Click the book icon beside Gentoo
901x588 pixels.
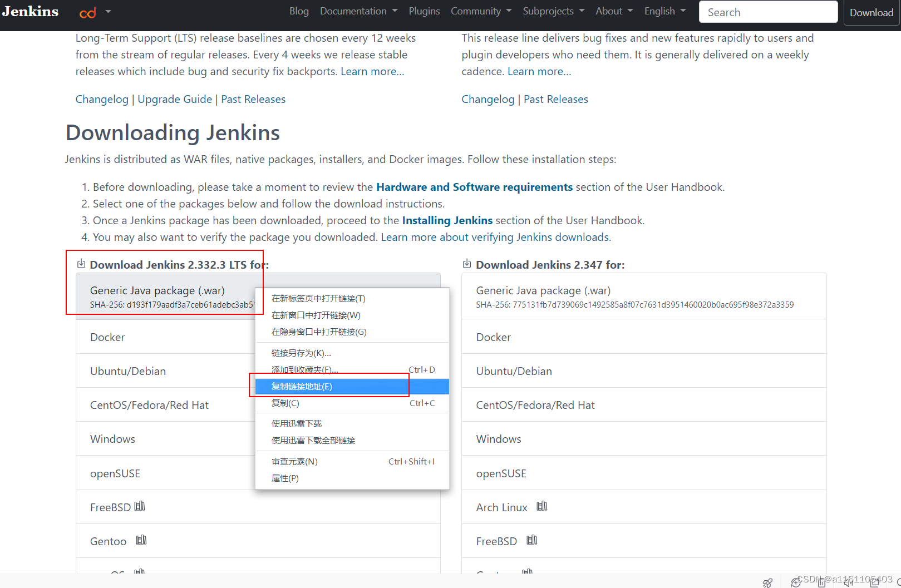pyautogui.click(x=141, y=540)
